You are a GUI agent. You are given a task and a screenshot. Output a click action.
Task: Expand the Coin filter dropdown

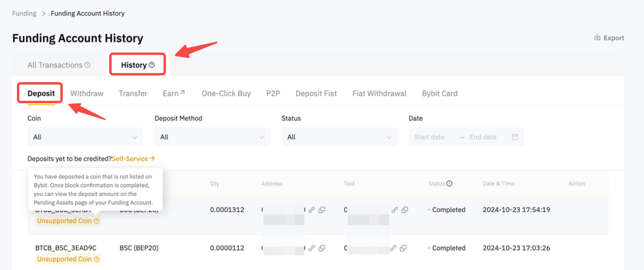click(x=85, y=137)
